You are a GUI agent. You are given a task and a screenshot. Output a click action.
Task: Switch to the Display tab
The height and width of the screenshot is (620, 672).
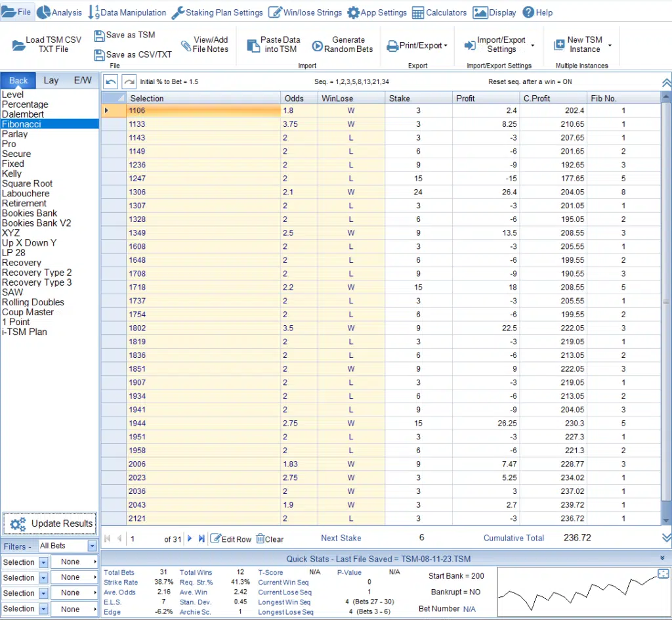coord(495,12)
